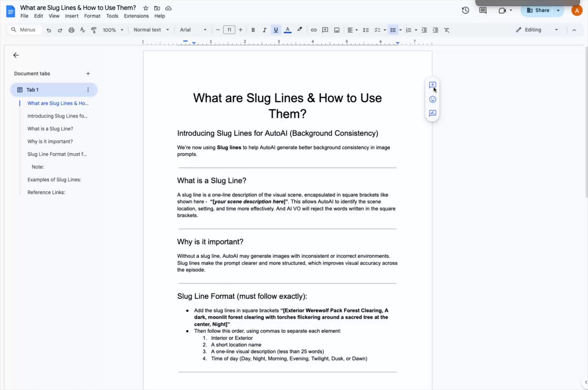Open the Help menu
This screenshot has width=588, height=390.
159,16
